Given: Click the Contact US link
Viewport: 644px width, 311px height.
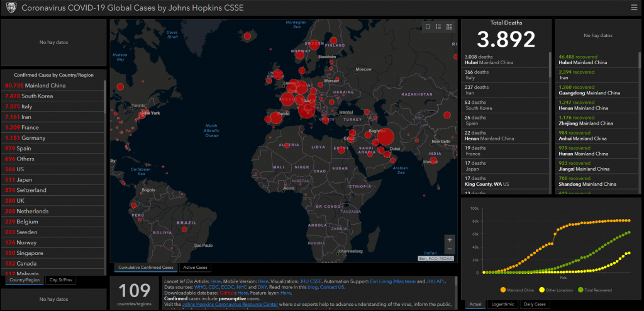Looking at the screenshot, I should click(x=332, y=287).
